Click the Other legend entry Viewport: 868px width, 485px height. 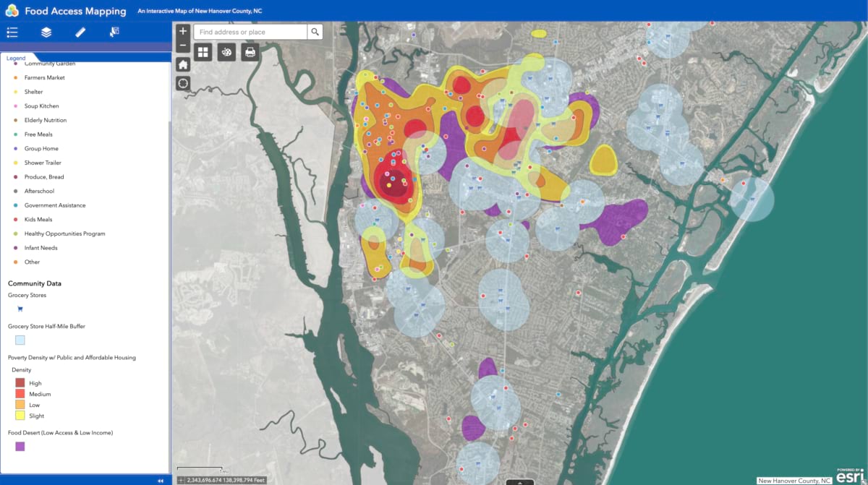point(32,262)
